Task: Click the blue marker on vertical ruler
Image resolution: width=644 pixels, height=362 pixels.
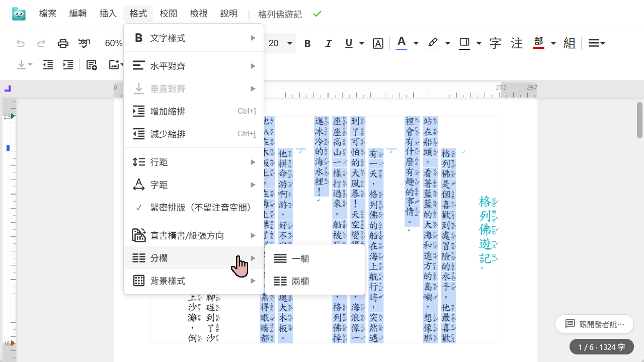Action: click(x=8, y=148)
